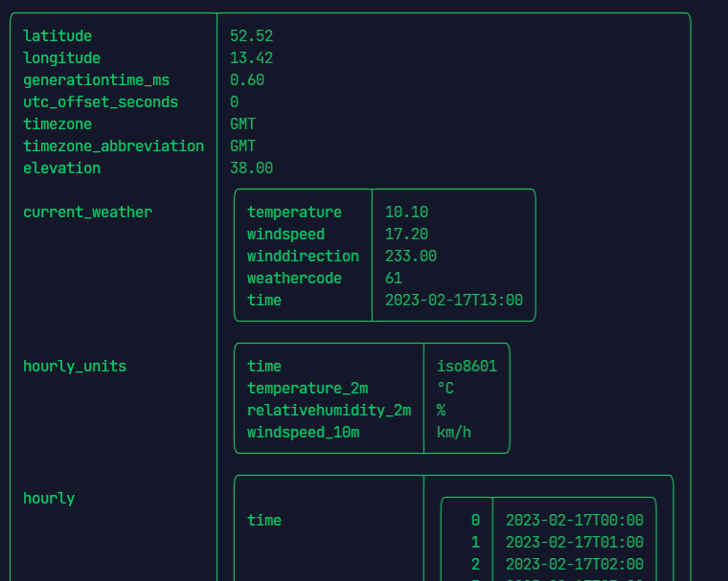The image size is (728, 581).
Task: Click the hourly section label
Action: click(49, 499)
